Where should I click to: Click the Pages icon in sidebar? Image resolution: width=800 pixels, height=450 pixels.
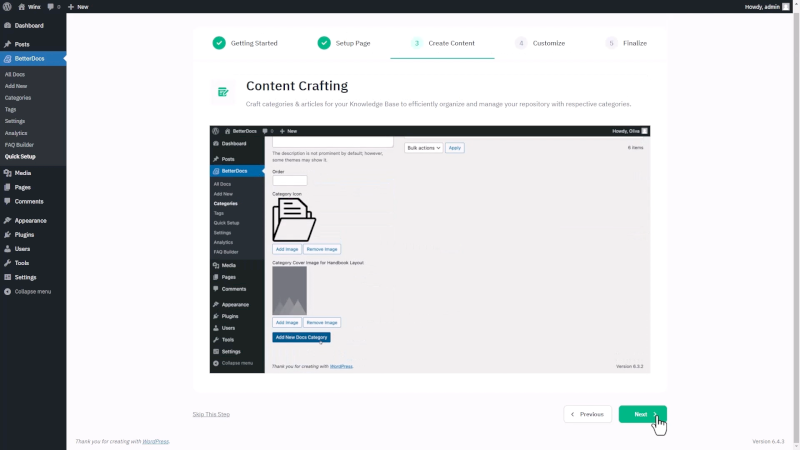8,187
